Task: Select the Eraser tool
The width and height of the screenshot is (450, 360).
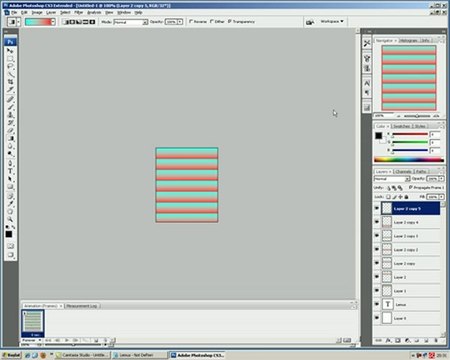Action: click(10, 131)
